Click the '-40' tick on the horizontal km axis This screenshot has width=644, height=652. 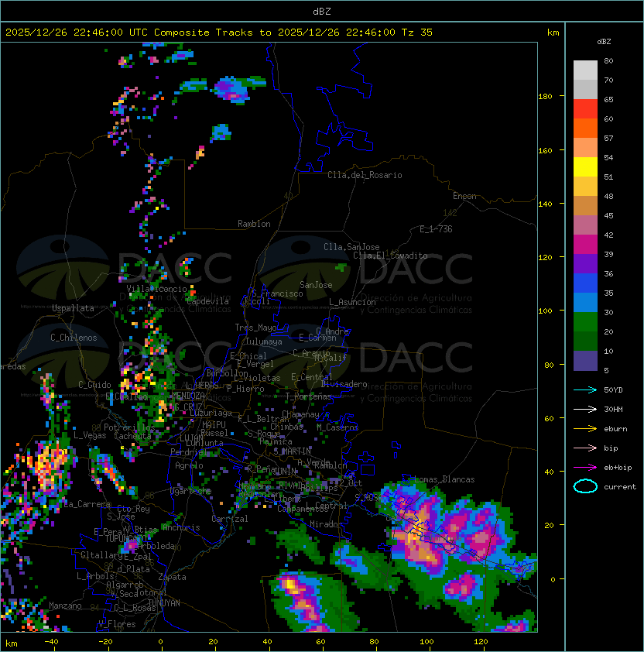point(51,642)
